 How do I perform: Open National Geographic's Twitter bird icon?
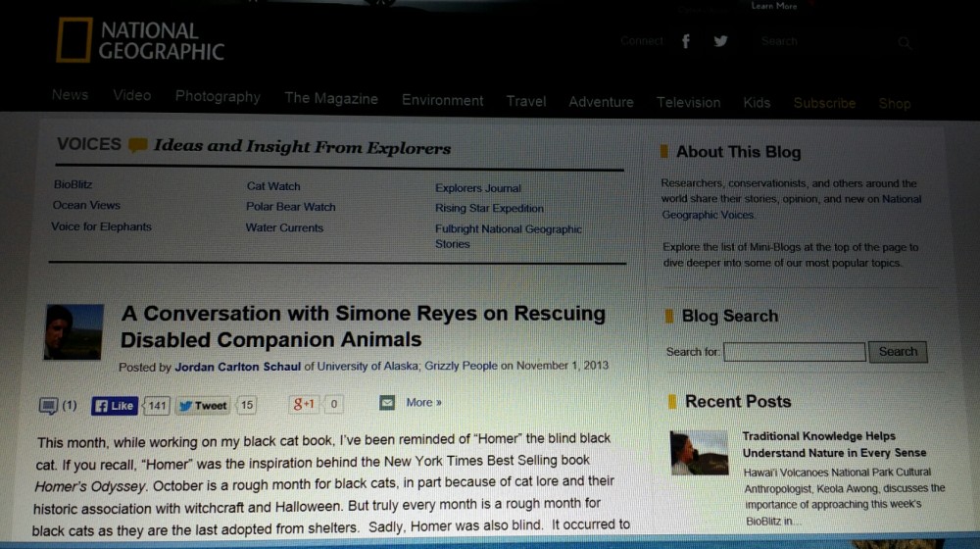[x=720, y=41]
